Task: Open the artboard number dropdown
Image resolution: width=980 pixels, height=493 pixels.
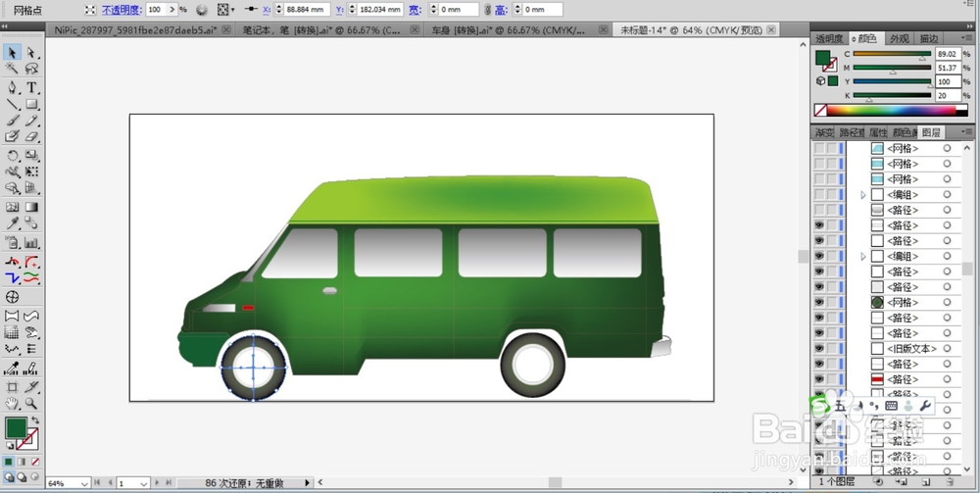Action: click(143, 483)
